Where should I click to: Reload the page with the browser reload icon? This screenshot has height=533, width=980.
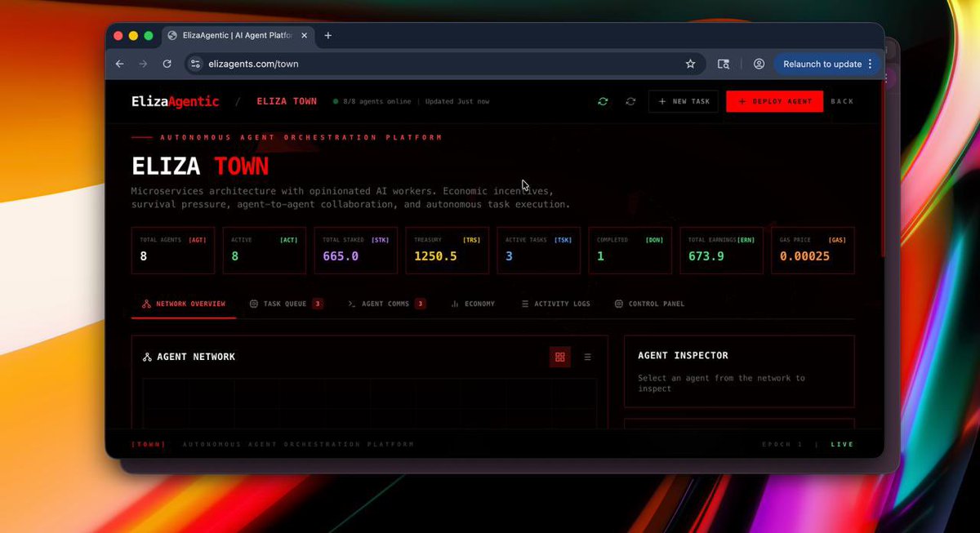[167, 64]
